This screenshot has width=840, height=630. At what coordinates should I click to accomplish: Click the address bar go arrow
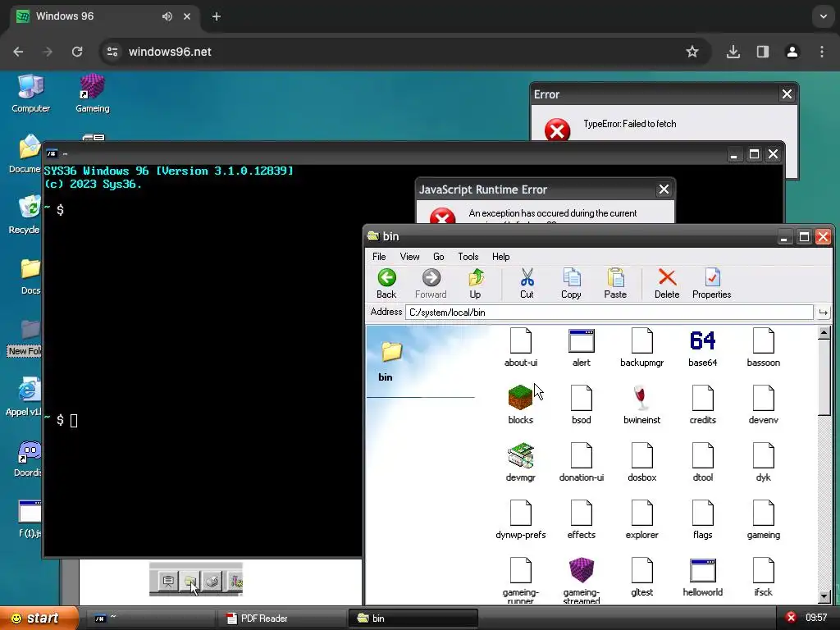coord(824,313)
